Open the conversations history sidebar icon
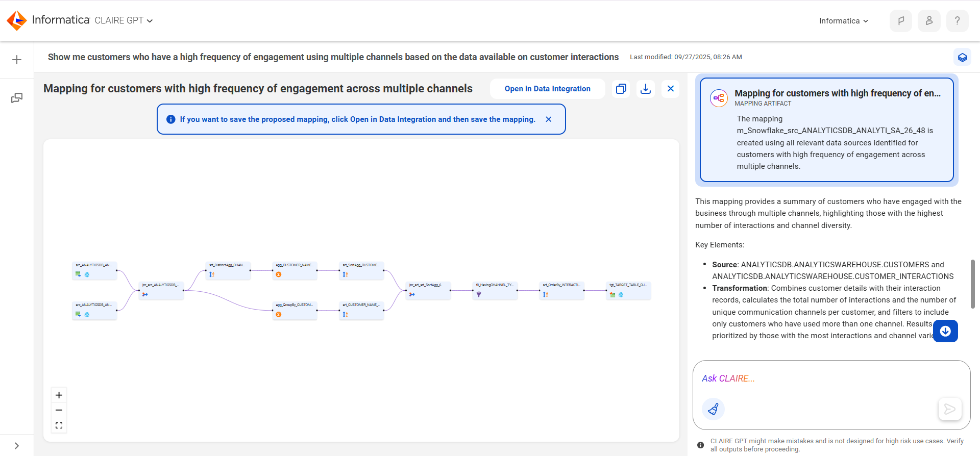980x456 pixels. point(17,97)
